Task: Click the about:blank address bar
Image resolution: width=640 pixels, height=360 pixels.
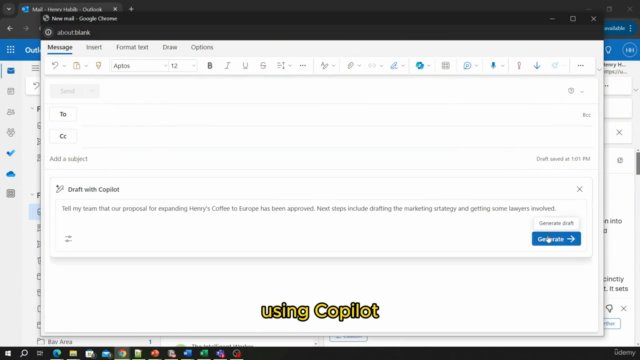Action: pos(73,32)
